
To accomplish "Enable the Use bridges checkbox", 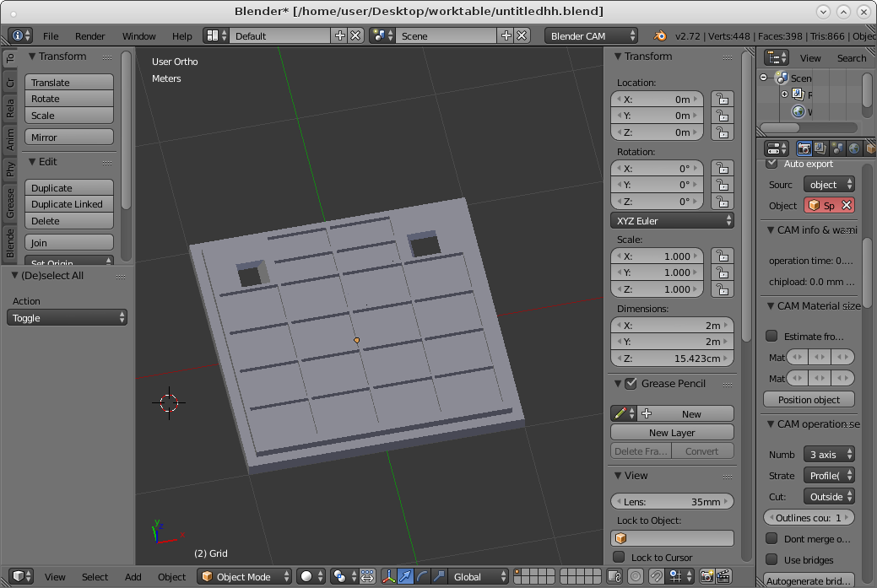I will [x=771, y=559].
